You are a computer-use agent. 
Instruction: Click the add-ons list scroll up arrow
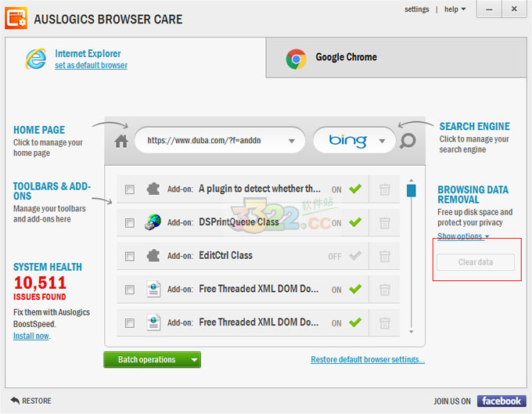pyautogui.click(x=411, y=180)
